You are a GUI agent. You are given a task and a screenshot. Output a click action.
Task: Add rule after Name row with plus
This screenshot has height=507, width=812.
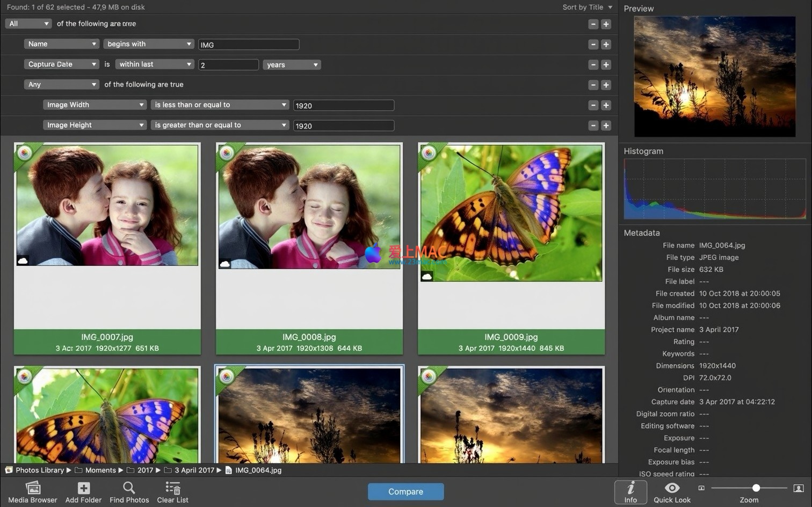click(x=606, y=45)
